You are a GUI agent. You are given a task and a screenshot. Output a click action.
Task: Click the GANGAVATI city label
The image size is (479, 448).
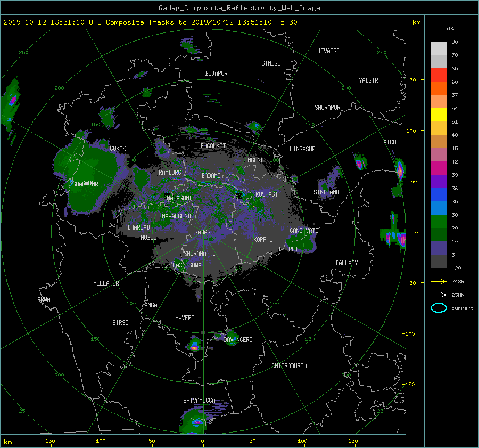point(304,231)
